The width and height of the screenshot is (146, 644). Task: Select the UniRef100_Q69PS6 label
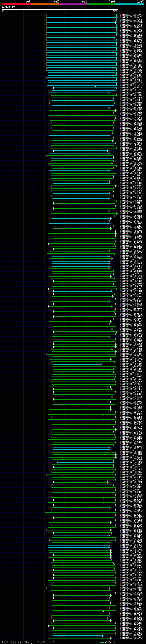131,60
